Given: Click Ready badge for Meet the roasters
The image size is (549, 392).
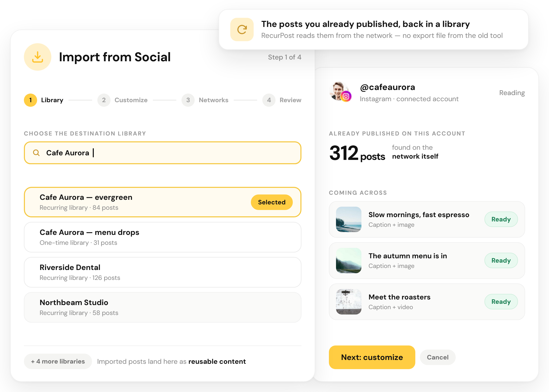Looking at the screenshot, I should 501,302.
